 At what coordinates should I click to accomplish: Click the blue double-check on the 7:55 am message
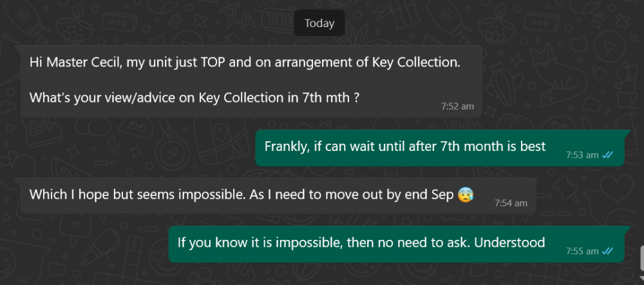pyautogui.click(x=609, y=251)
